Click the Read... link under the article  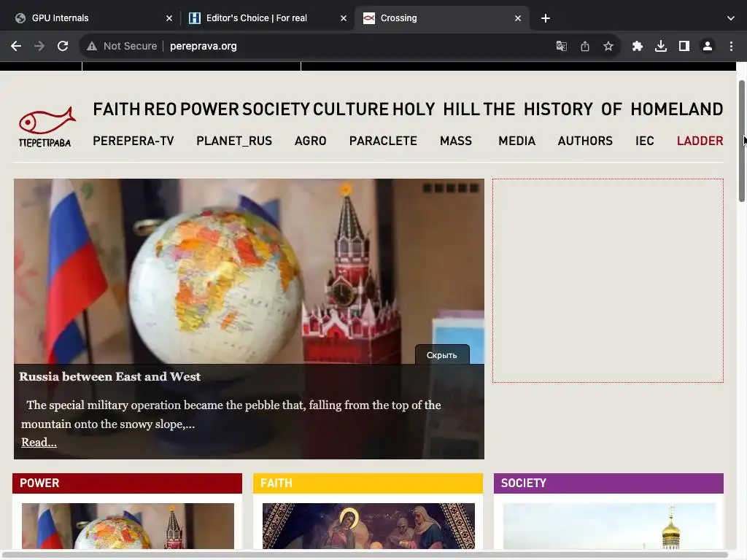tap(39, 443)
